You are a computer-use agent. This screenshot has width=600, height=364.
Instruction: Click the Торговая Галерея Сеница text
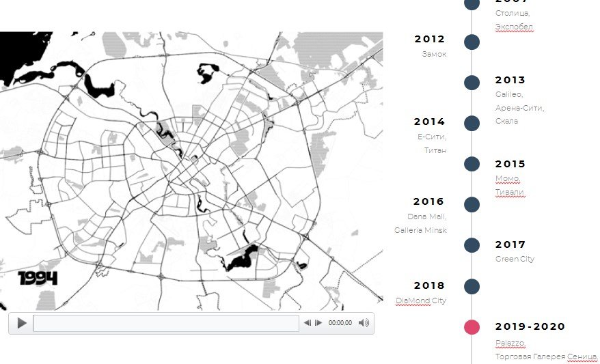(x=546, y=356)
